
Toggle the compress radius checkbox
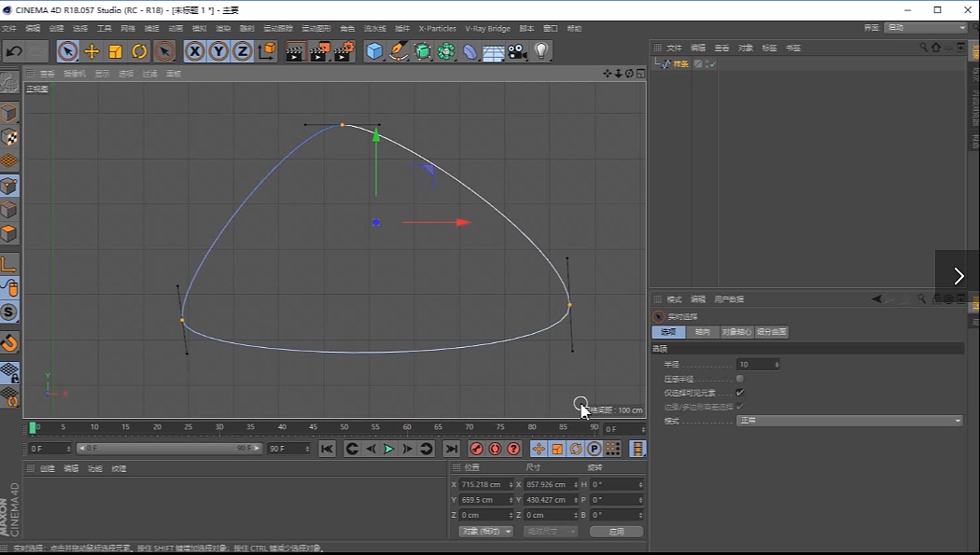click(x=740, y=379)
